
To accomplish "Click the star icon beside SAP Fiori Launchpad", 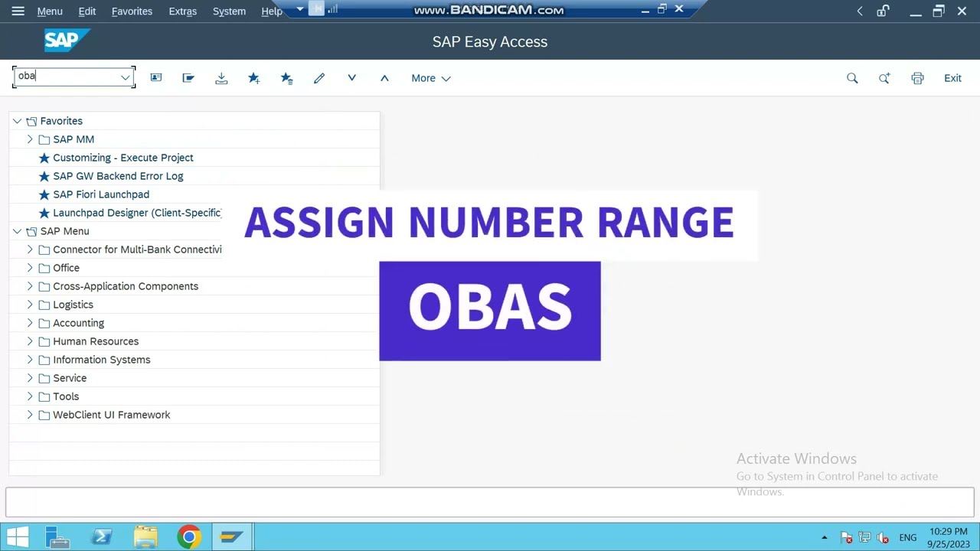I will click(x=44, y=194).
